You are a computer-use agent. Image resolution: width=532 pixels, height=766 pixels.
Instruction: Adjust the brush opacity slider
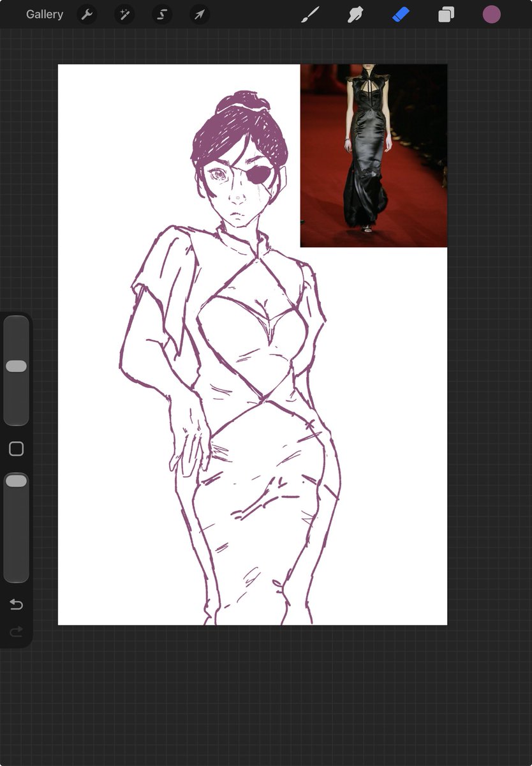16,527
